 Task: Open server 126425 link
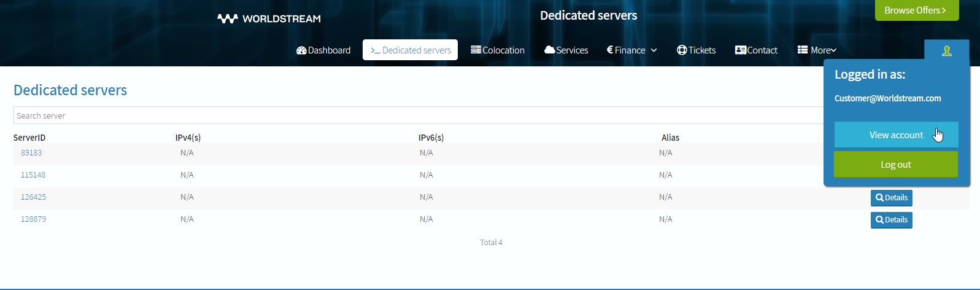click(x=33, y=197)
